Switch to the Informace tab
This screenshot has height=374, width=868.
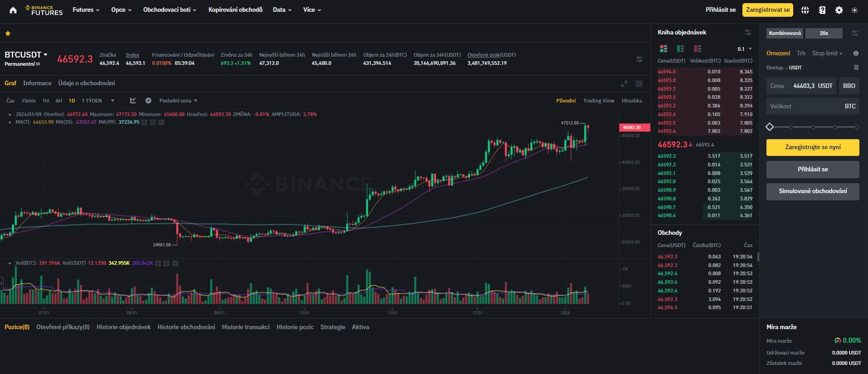(37, 83)
